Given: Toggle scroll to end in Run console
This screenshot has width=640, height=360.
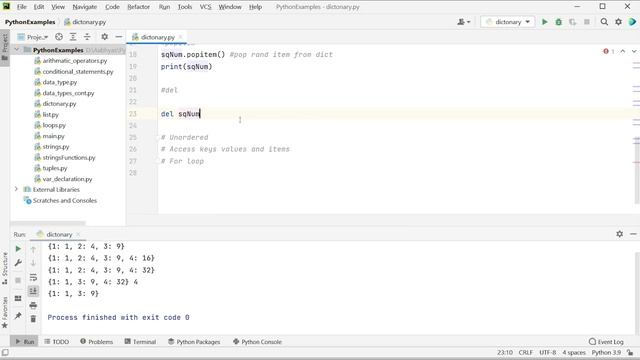Looking at the screenshot, I should (x=33, y=291).
